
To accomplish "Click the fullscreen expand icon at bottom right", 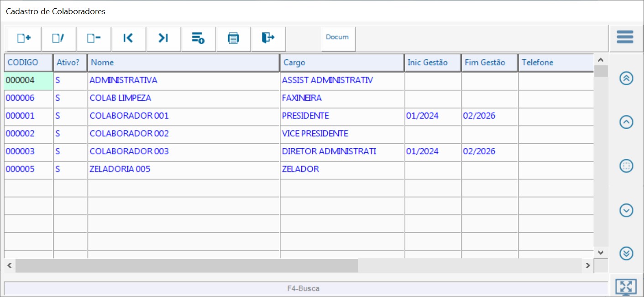I will click(626, 287).
